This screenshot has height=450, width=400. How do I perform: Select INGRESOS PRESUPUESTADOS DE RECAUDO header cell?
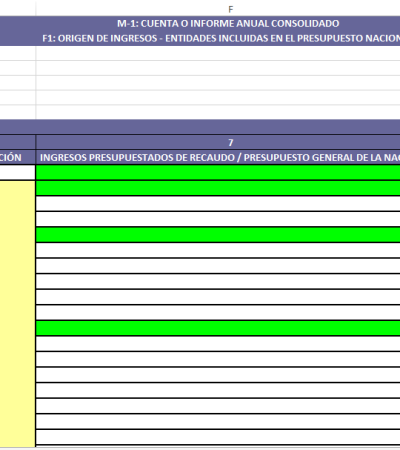pos(218,157)
